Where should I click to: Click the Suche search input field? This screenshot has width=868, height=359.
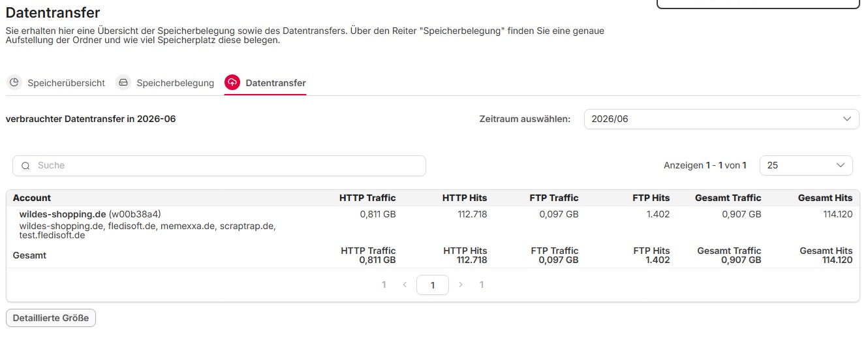point(219,166)
